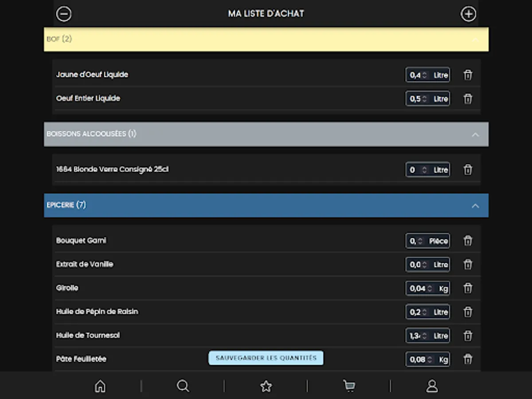Open the Home screen from bottom navigation
Viewport: 532px width, 399px height.
pos(100,386)
